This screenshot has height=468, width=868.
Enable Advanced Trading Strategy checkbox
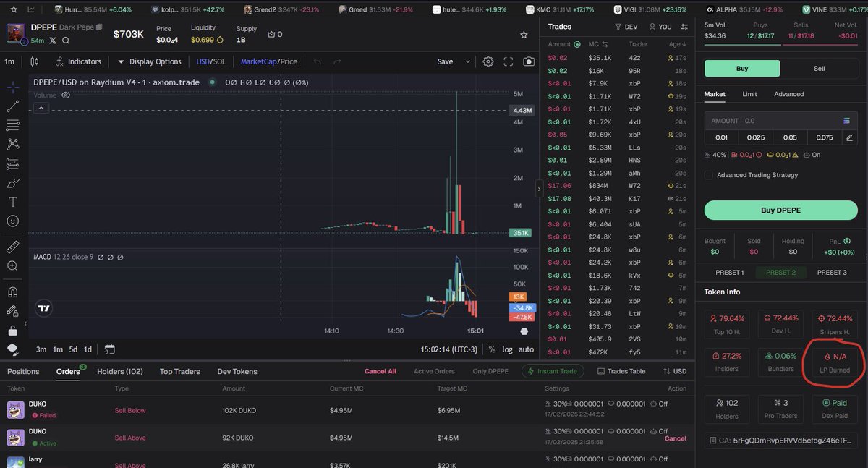pos(709,175)
